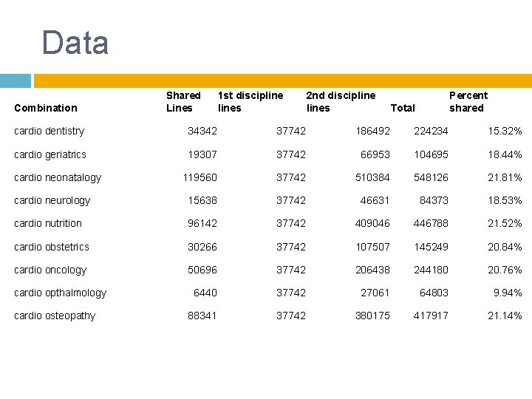
Task: Select the cardio nutrition row label
Action: [x=48, y=223]
